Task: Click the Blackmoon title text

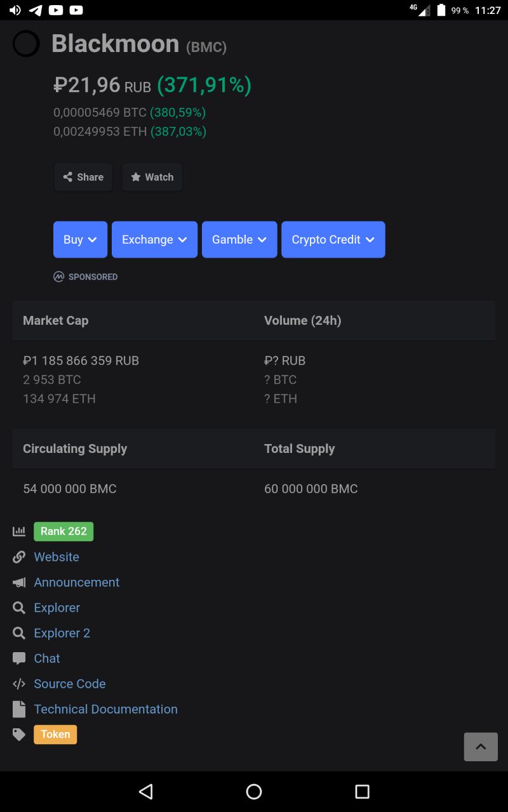Action: (115, 44)
